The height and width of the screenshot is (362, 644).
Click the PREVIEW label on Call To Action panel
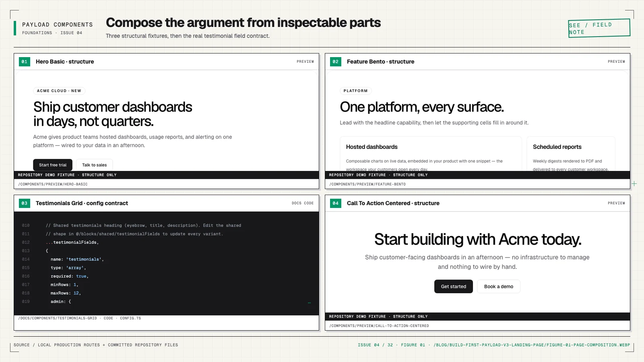pyautogui.click(x=616, y=203)
